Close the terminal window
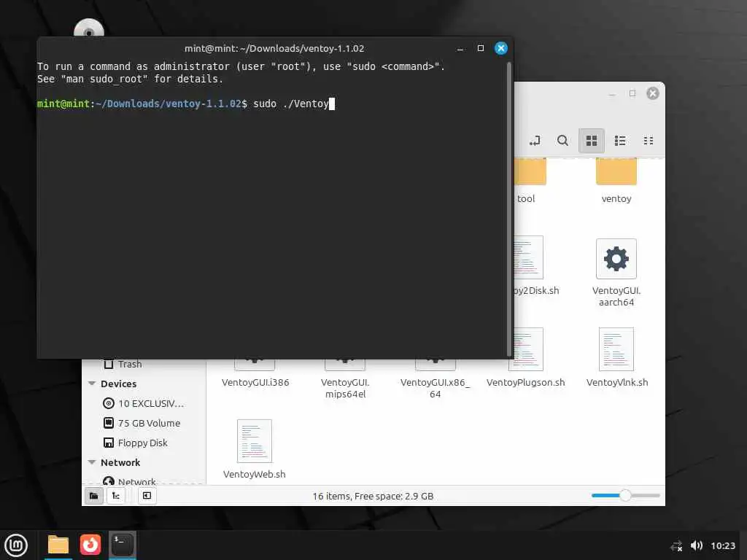747x560 pixels. [500, 48]
